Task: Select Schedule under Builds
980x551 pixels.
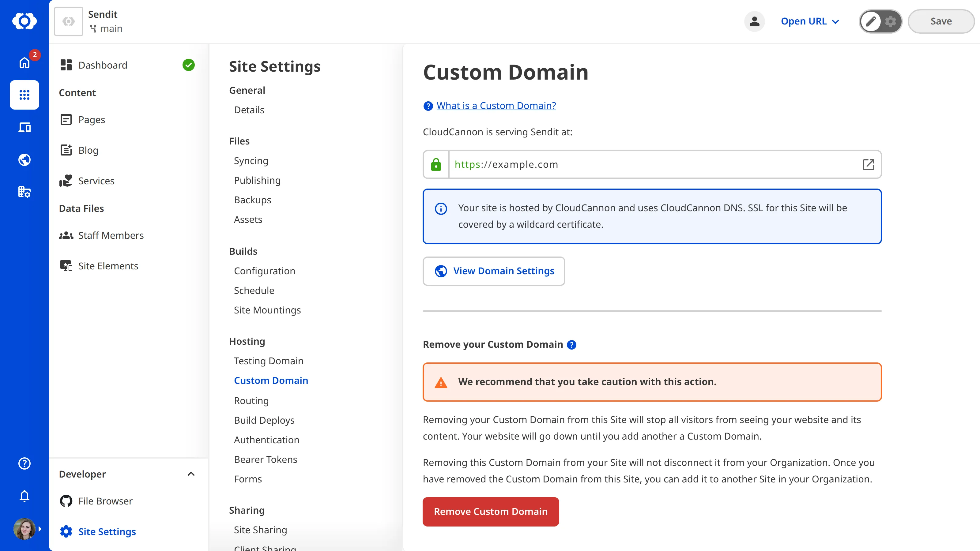Action: [x=254, y=290]
